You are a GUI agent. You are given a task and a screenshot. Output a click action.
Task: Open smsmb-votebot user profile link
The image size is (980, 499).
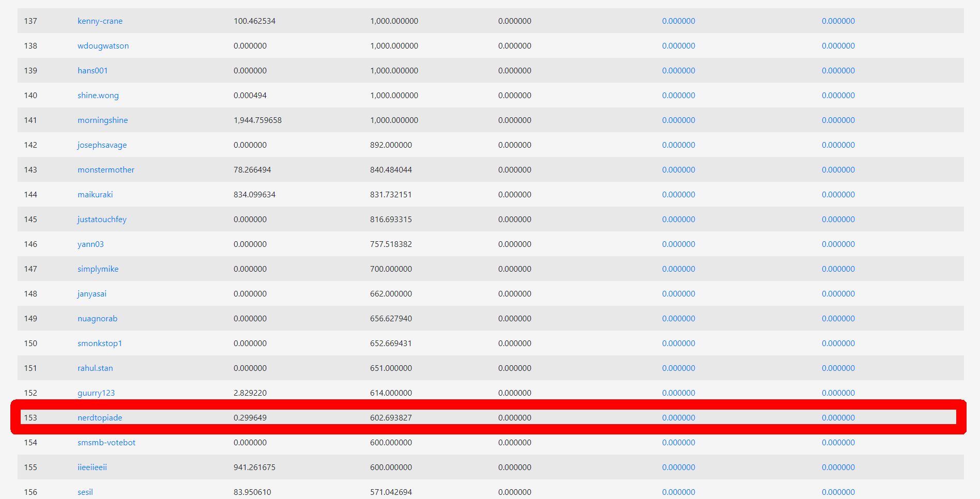pos(106,443)
